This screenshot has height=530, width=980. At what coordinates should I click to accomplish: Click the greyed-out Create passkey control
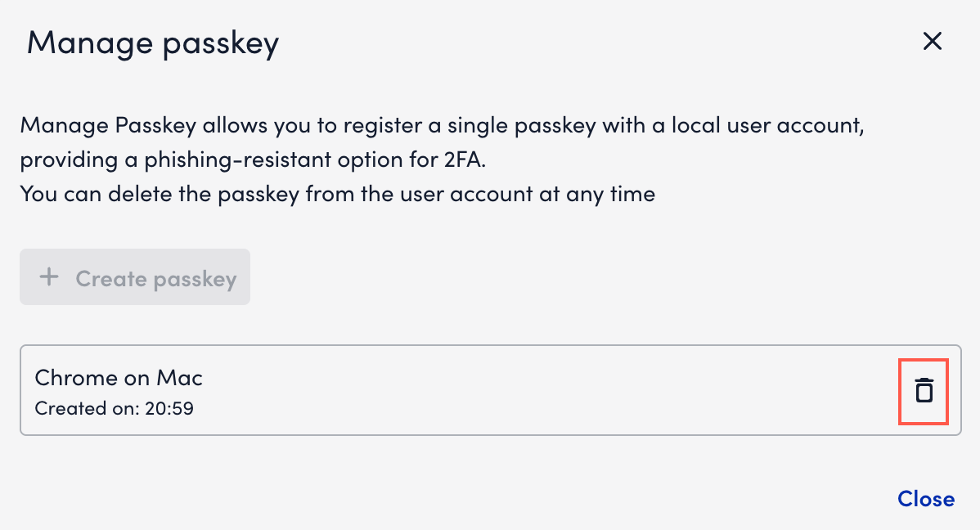[x=135, y=276]
